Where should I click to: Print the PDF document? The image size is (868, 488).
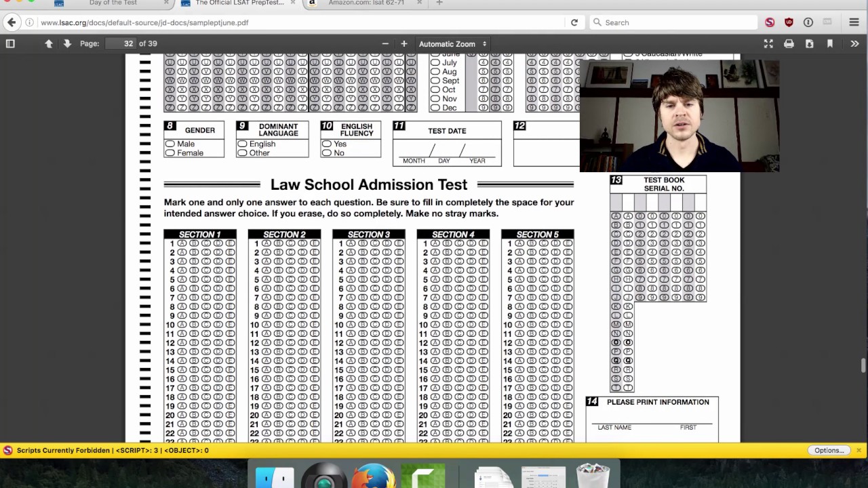(789, 43)
